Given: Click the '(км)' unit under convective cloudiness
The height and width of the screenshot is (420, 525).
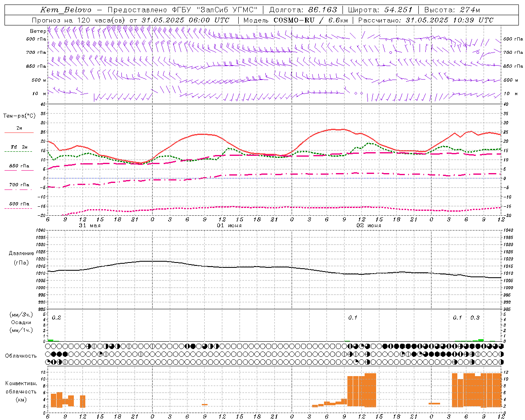Looking at the screenshot, I should pyautogui.click(x=21, y=399).
